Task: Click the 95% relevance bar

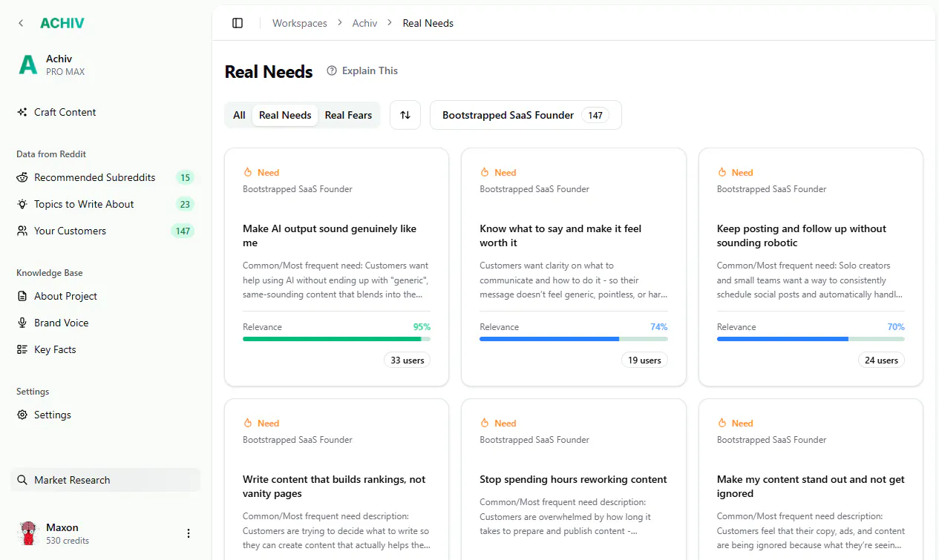Action: coord(336,339)
